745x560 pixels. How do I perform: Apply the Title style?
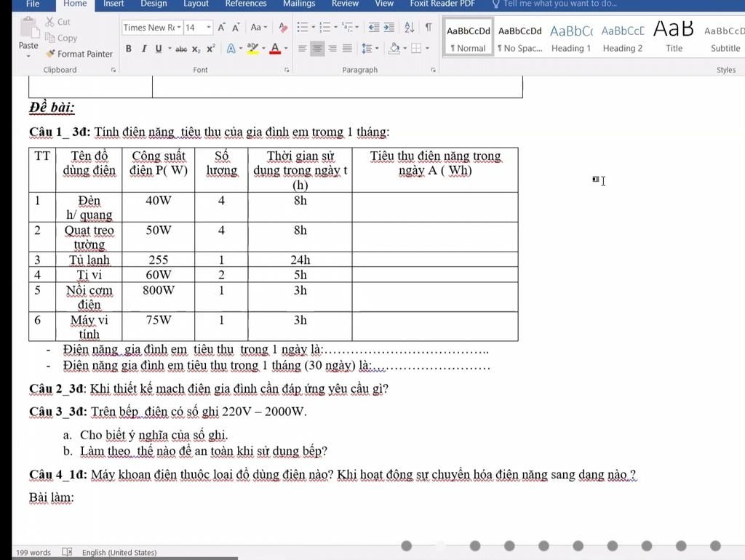(674, 38)
